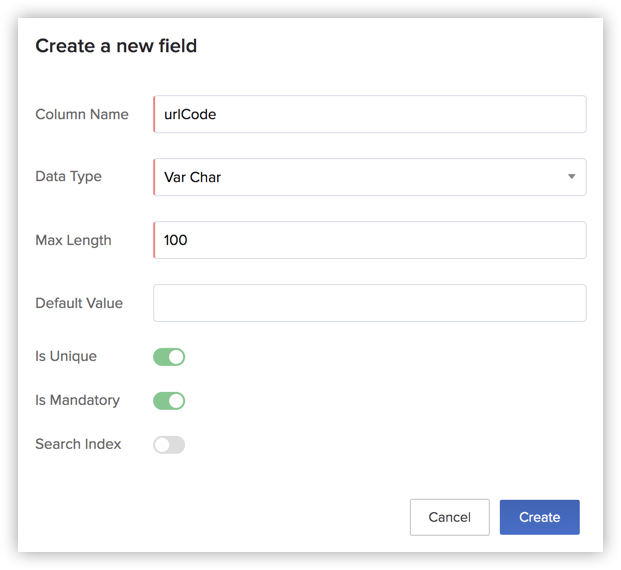This screenshot has width=621, height=570.
Task: Place cursor on the 100 value
Action: 176,240
